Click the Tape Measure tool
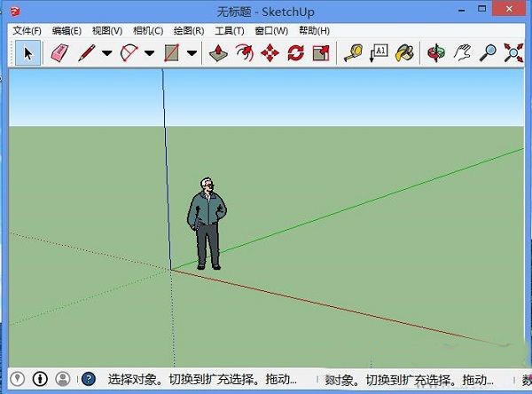 coord(353,53)
